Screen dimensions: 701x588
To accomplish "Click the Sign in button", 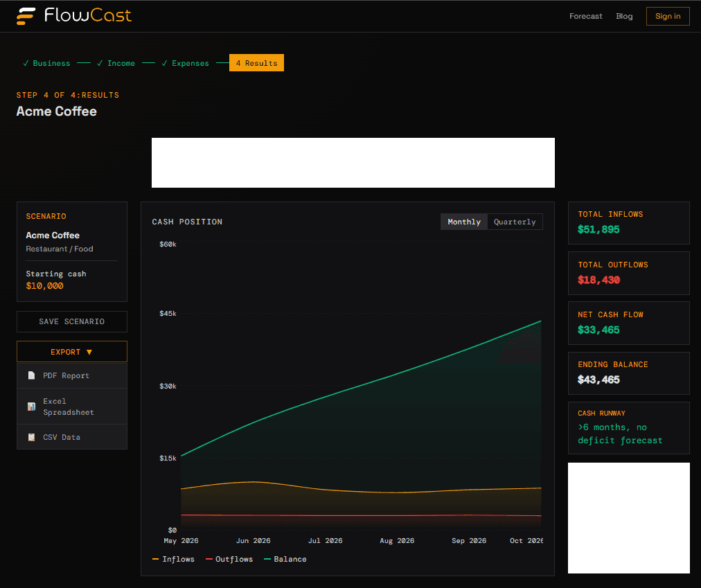I will [668, 16].
